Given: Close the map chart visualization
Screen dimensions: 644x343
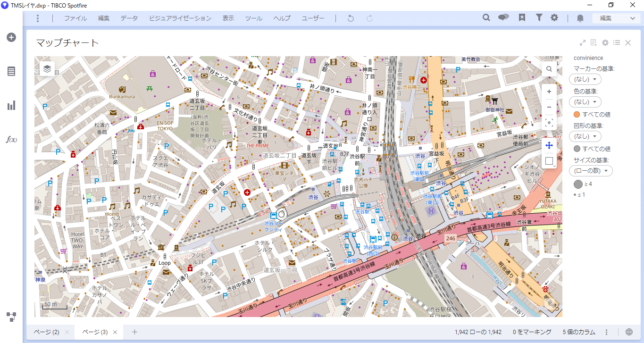Looking at the screenshot, I should [628, 42].
